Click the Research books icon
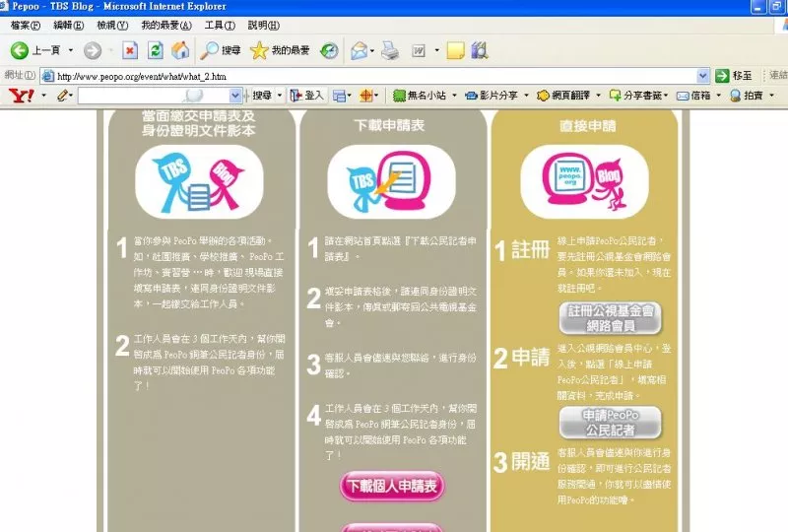The height and width of the screenshot is (532, 788). 480,50
